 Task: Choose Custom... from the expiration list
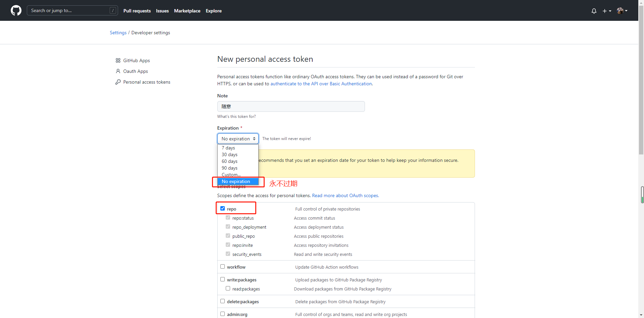231,175
